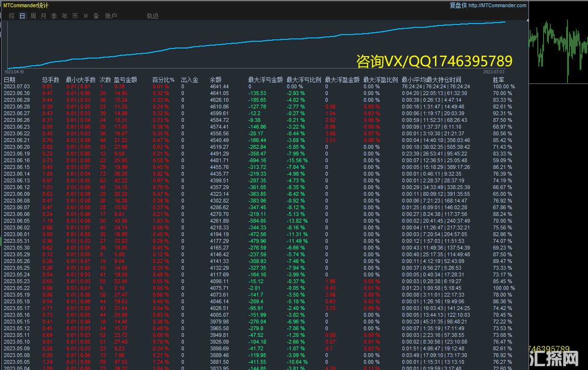This screenshot has height=370, width=588.
Task: Select the 季 quarterly tab
Action: [x=54, y=16]
